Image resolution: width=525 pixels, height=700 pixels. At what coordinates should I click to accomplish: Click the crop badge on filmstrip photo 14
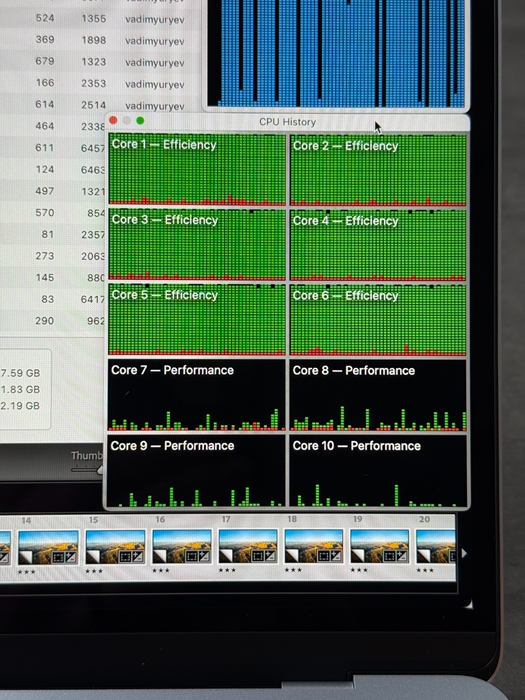pos(58,558)
